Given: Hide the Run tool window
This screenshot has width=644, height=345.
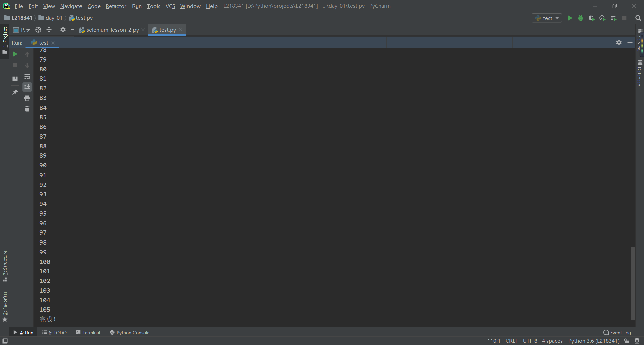Looking at the screenshot, I should [630, 42].
